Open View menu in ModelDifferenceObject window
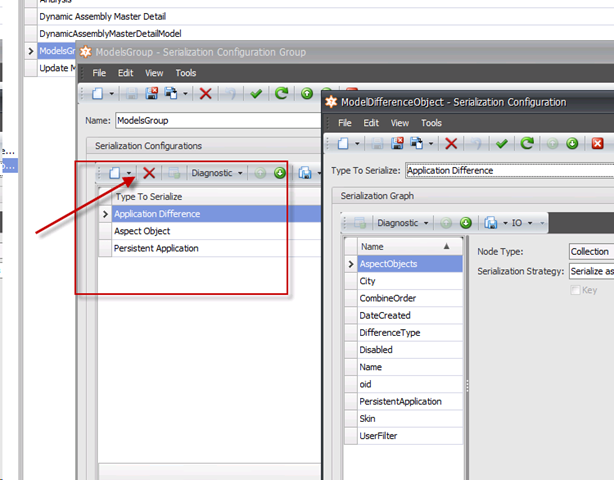The height and width of the screenshot is (480, 614). [x=400, y=123]
